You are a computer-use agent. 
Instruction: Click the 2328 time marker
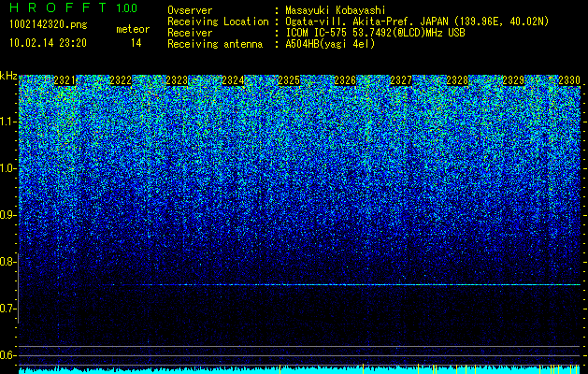coord(457,80)
